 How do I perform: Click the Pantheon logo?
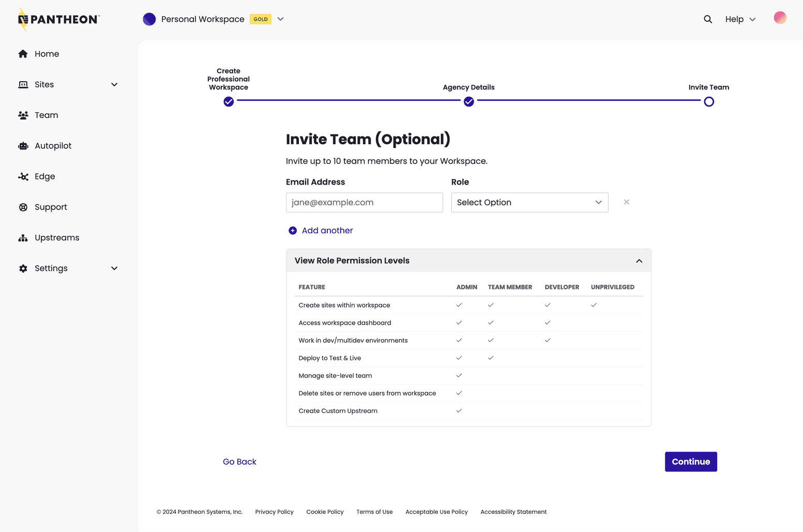click(58, 19)
